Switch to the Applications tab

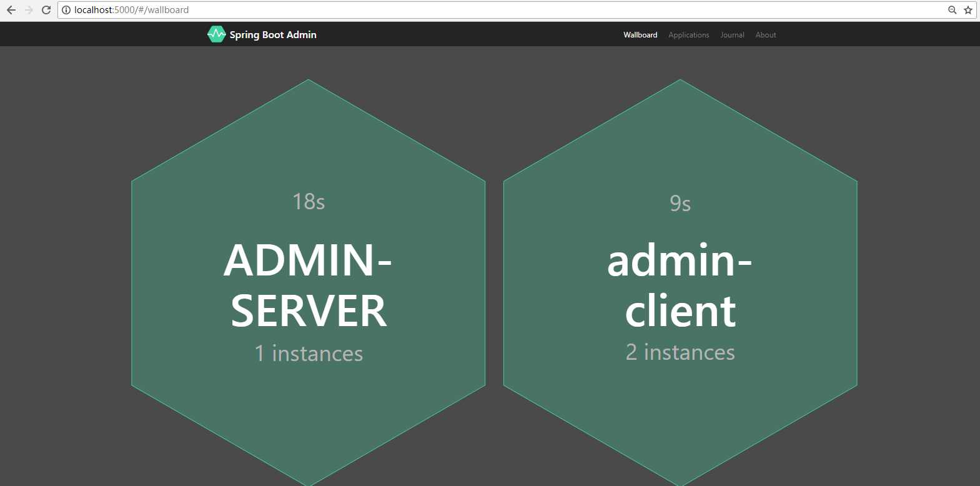click(689, 35)
